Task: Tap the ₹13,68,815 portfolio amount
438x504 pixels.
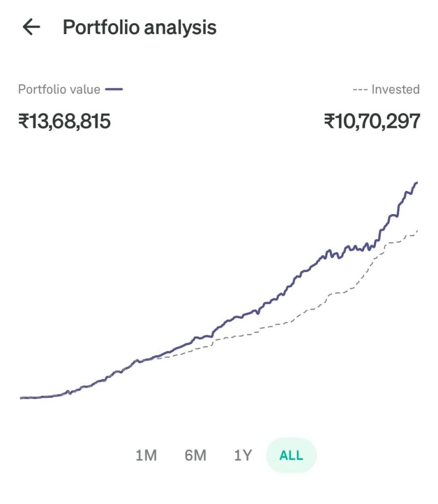Action: (64, 121)
